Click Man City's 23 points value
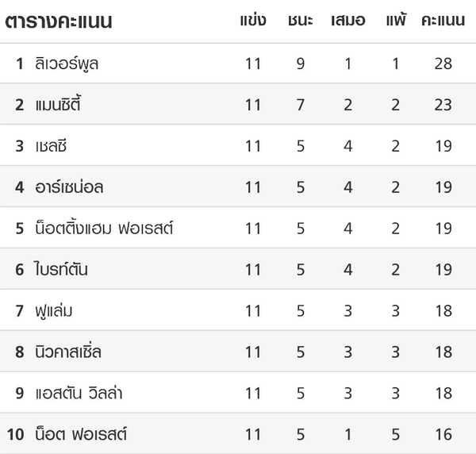Image resolution: width=476 pixels, height=454 pixels. coord(443,105)
